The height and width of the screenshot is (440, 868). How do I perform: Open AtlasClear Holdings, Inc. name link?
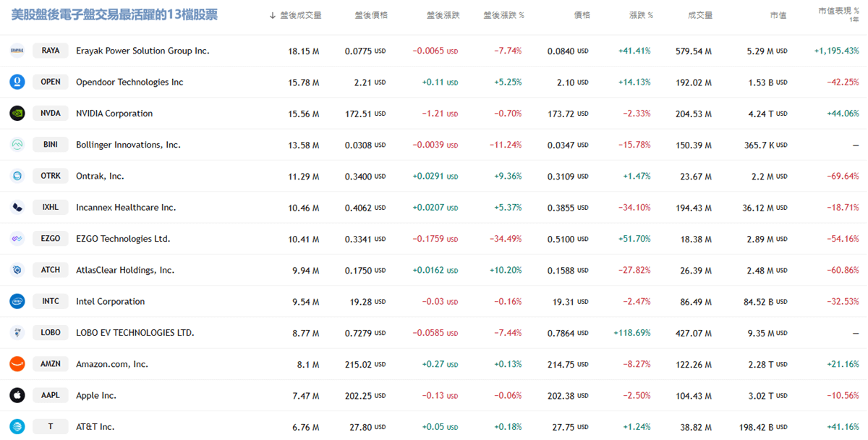click(125, 270)
